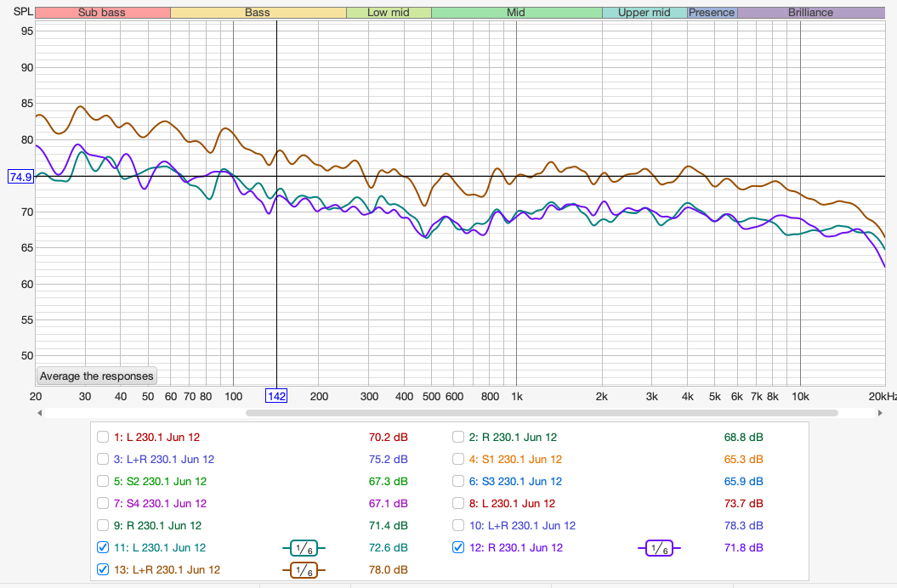897x588 pixels.
Task: Hide the 11: L 230.1 Jun 12 trace
Action: coord(103,548)
